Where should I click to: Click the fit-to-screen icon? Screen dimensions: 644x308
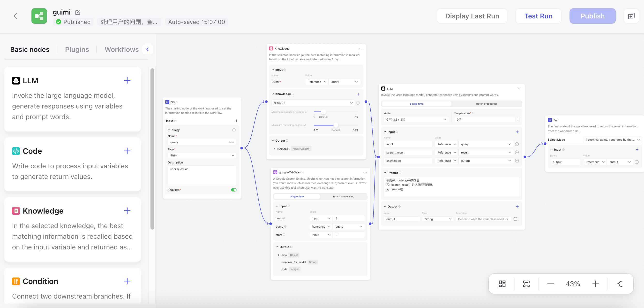(x=526, y=284)
